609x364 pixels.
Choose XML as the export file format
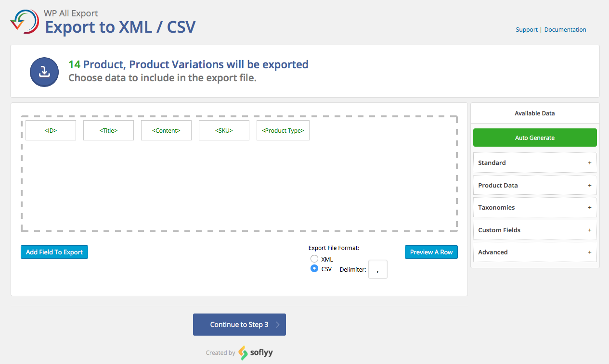click(x=314, y=259)
